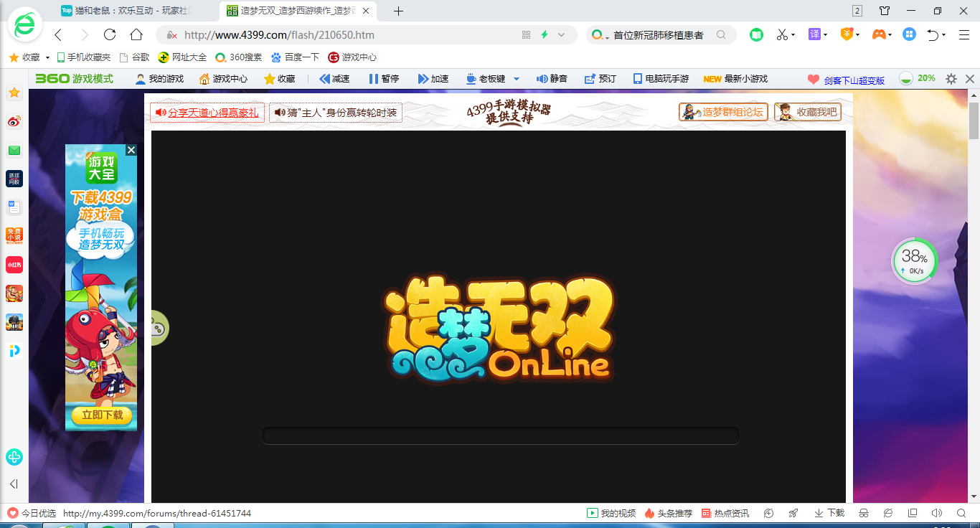The height and width of the screenshot is (528, 980).
Task: Expand the address bar history chevron
Action: [x=562, y=34]
